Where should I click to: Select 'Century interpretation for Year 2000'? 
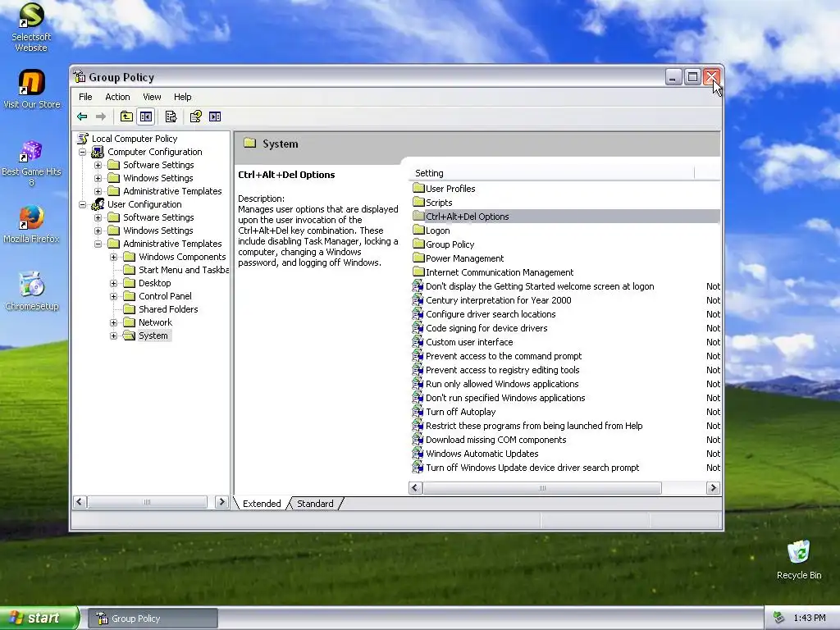point(498,300)
